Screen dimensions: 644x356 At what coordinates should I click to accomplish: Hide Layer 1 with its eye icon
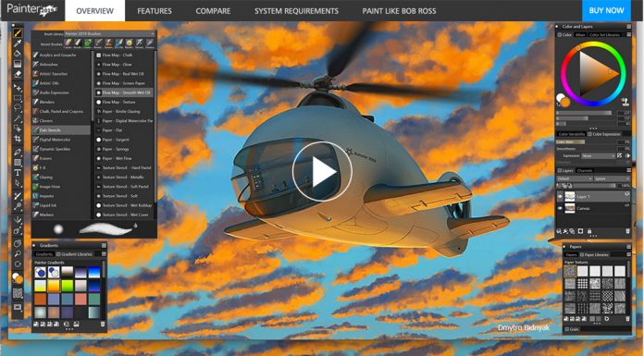tap(560, 196)
